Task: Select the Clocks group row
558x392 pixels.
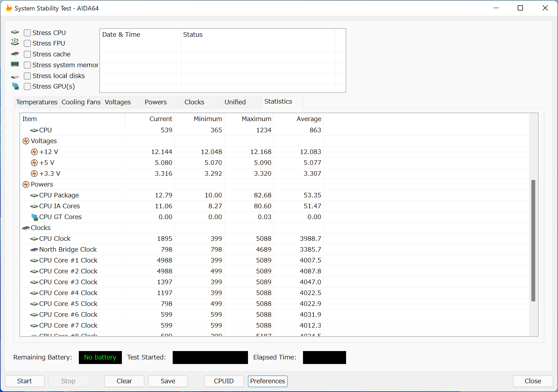Action: coord(41,228)
